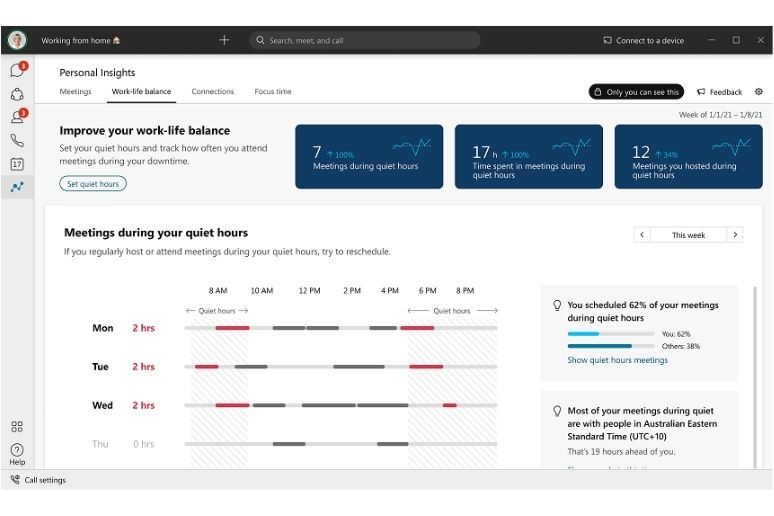Open Help in the sidebar
Screen dimensions: 774x516
[x=17, y=454]
